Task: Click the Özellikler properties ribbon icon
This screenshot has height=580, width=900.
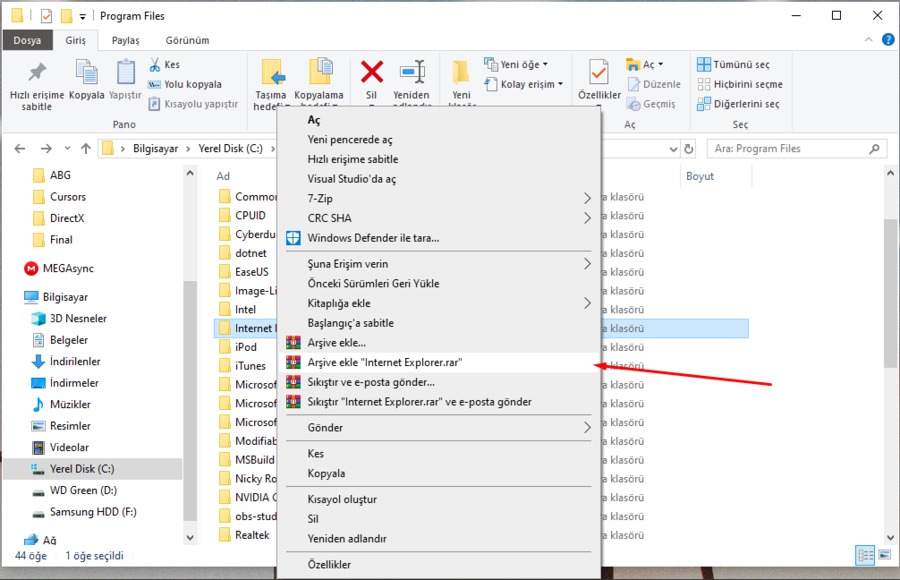Action: [x=599, y=73]
